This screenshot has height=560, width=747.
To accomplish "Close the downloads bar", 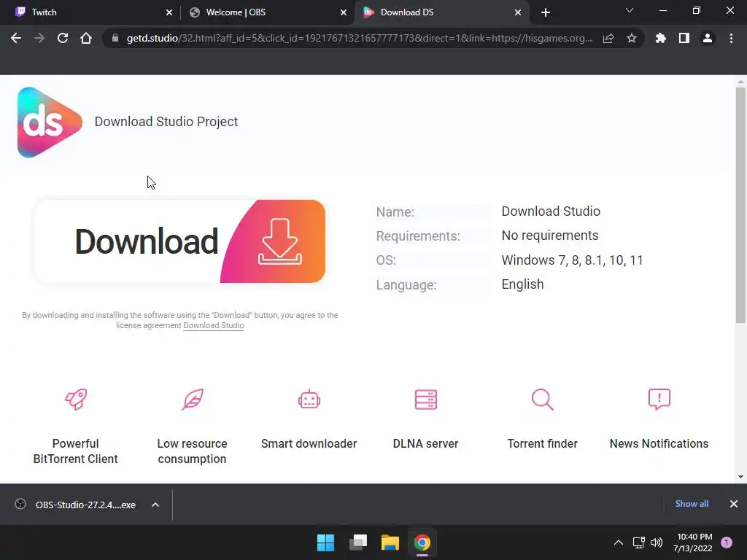I will pyautogui.click(x=734, y=504).
